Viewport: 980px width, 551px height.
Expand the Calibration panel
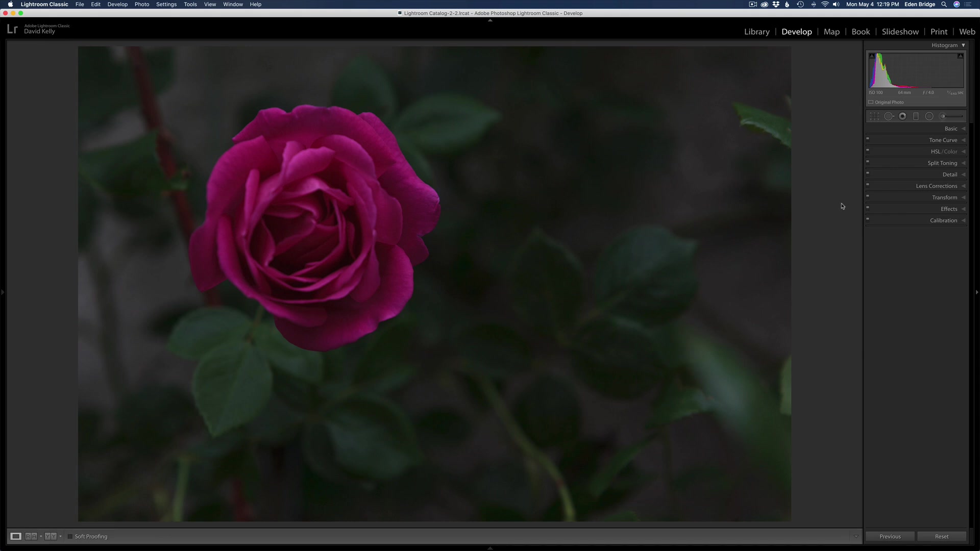point(963,220)
